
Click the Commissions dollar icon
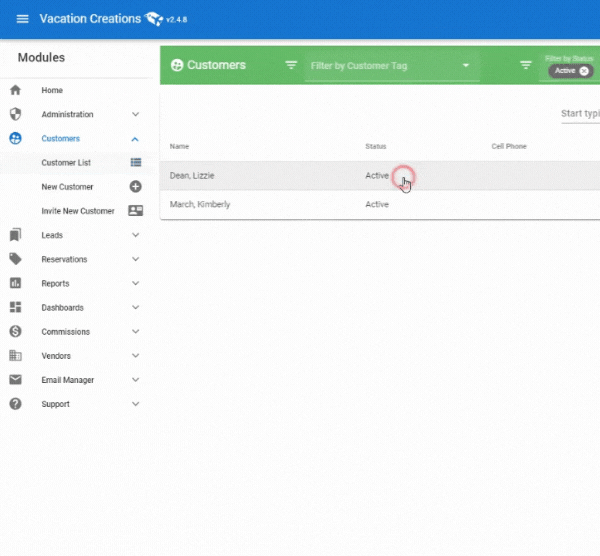click(15, 331)
